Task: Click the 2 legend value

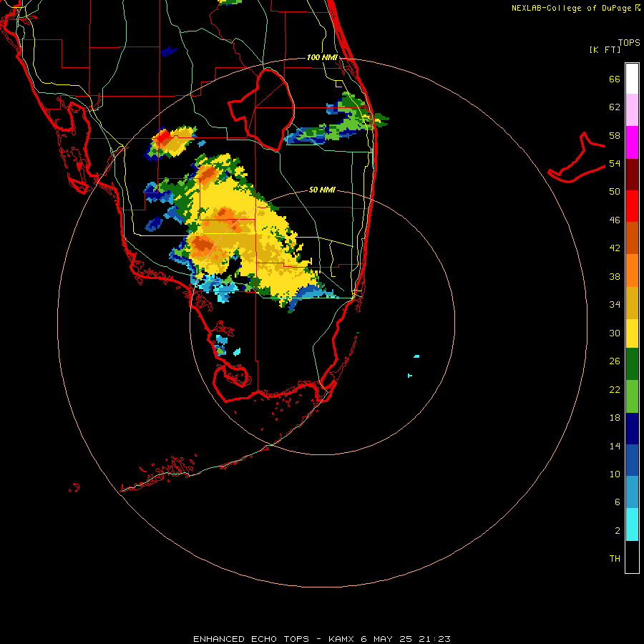Action: coord(618,531)
